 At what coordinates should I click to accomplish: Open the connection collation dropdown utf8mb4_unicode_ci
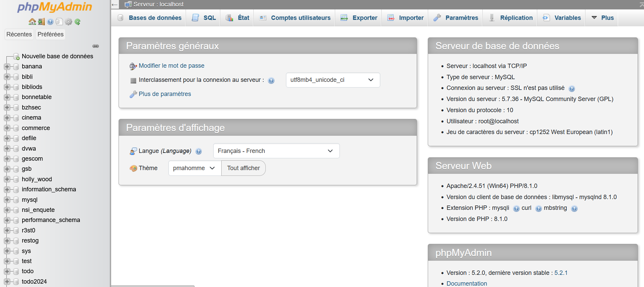pyautogui.click(x=333, y=80)
